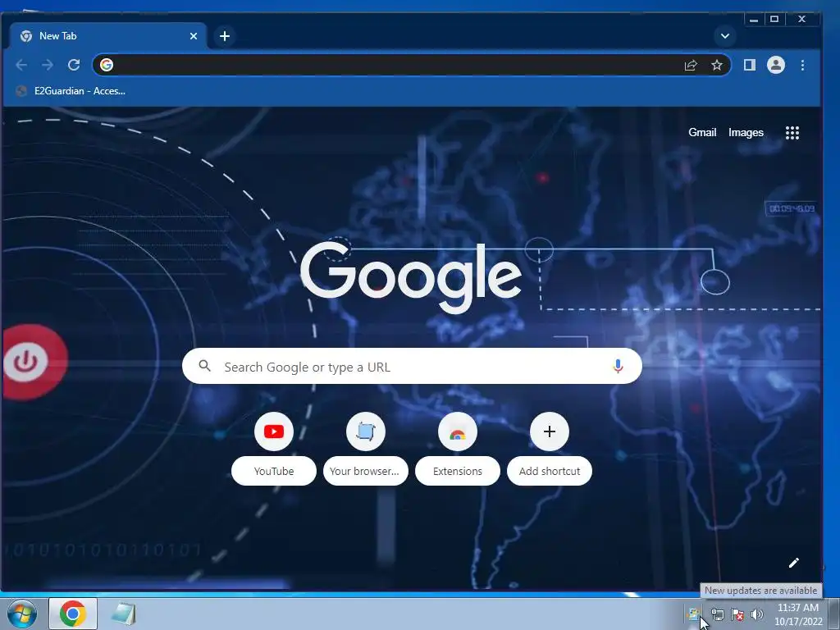Image resolution: width=840 pixels, height=630 pixels.
Task: Open the Your browser shortcut icon
Action: coord(366,431)
